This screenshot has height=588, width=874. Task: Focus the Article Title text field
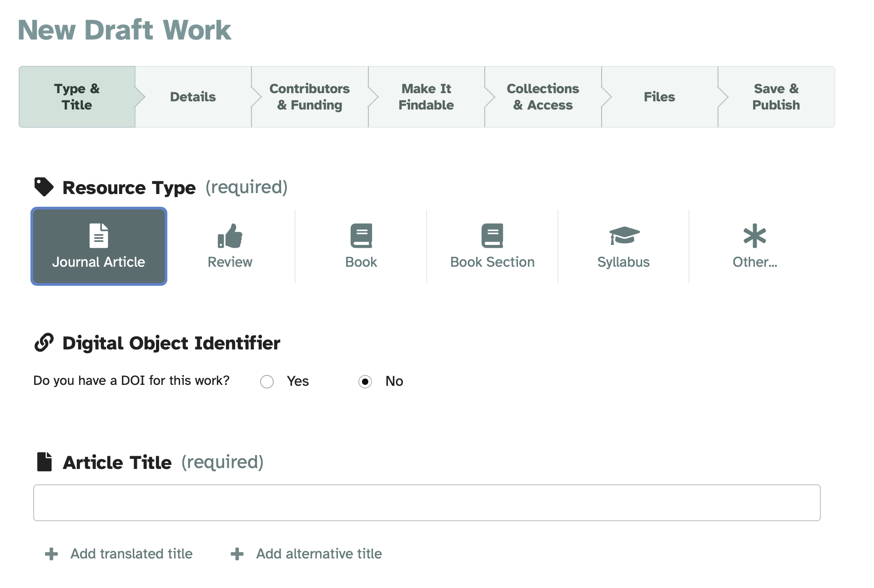point(427,503)
